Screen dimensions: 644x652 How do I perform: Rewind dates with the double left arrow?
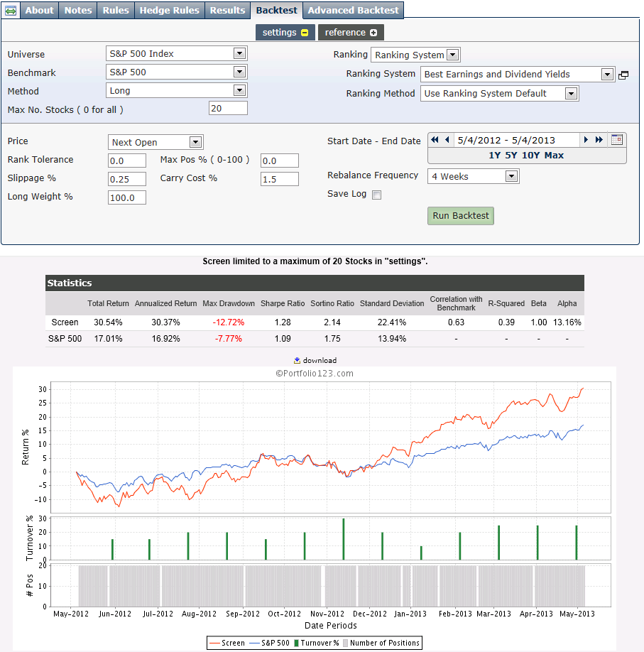435,140
